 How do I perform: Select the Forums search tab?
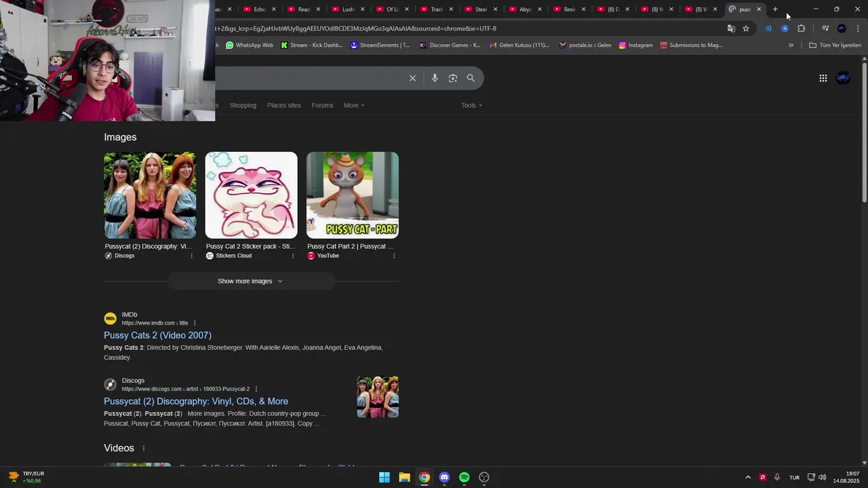pyautogui.click(x=322, y=105)
